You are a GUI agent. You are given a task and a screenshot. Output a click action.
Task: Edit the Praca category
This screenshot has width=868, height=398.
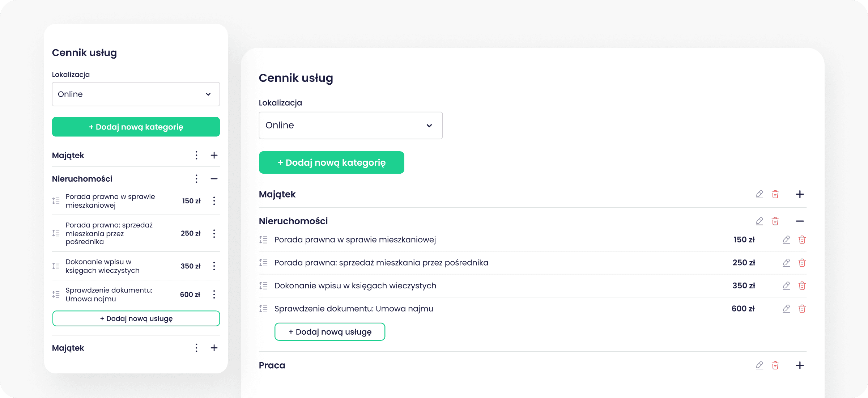(759, 365)
